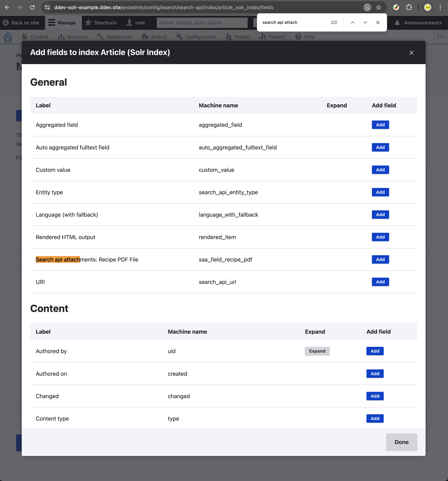Focus the Admin Toolbar quick search box
The width and height of the screenshot is (448, 481).
tap(202, 23)
